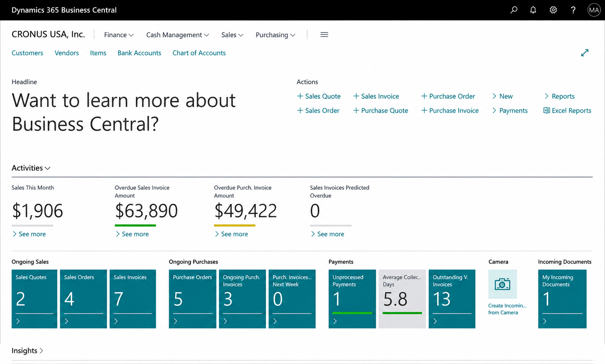Expand the Payments actions group
The image size is (605, 364).
[510, 110]
